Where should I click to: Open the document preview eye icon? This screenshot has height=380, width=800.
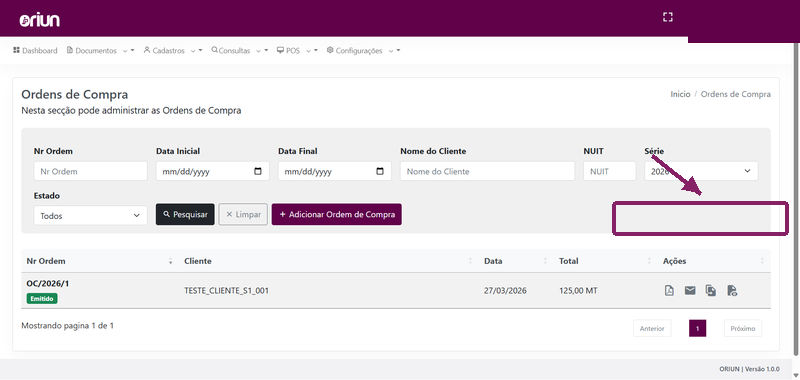click(x=732, y=291)
